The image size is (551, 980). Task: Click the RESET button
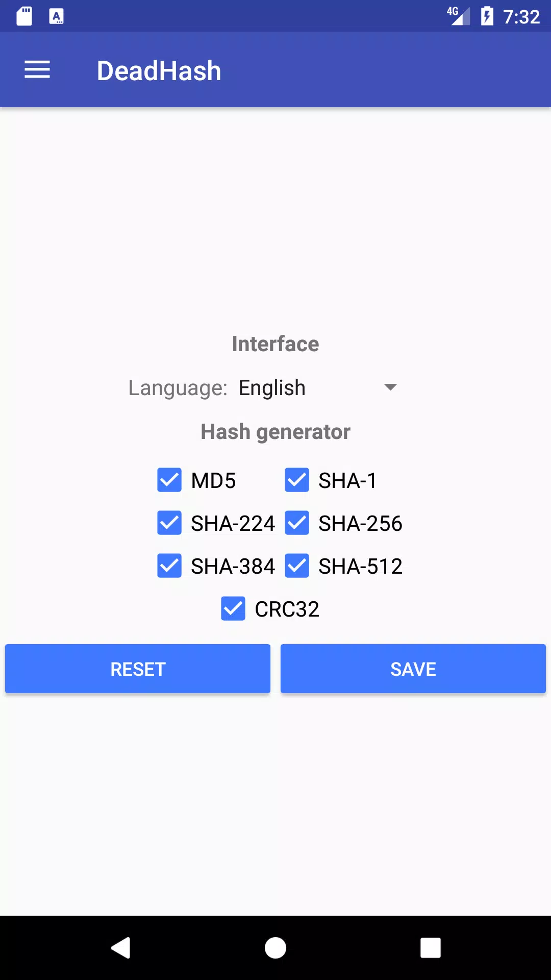coord(138,669)
